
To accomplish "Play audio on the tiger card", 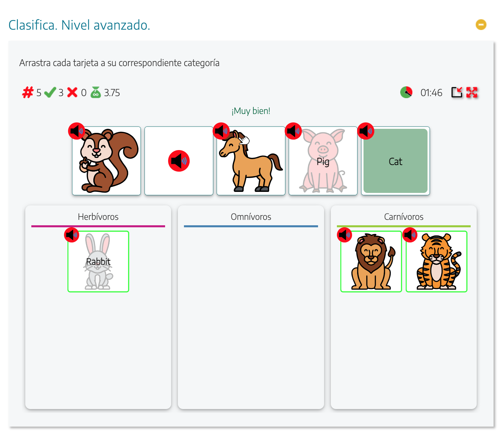I will (411, 235).
